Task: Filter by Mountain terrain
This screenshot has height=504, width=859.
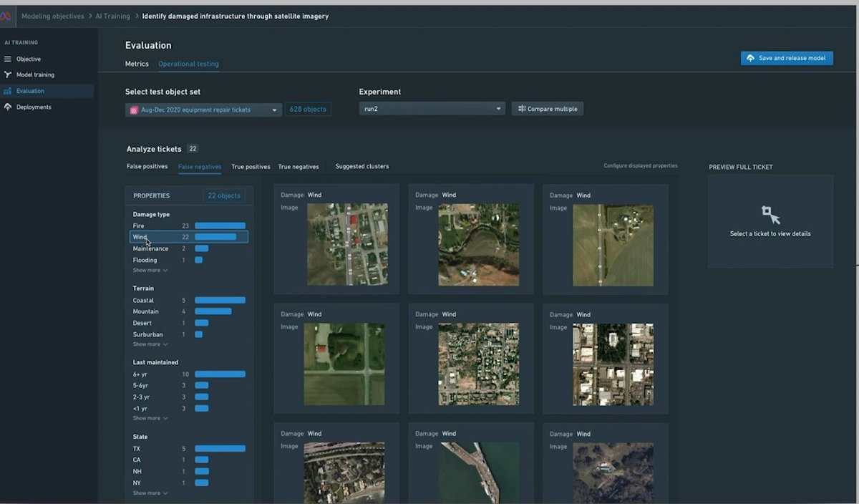Action: click(x=189, y=311)
